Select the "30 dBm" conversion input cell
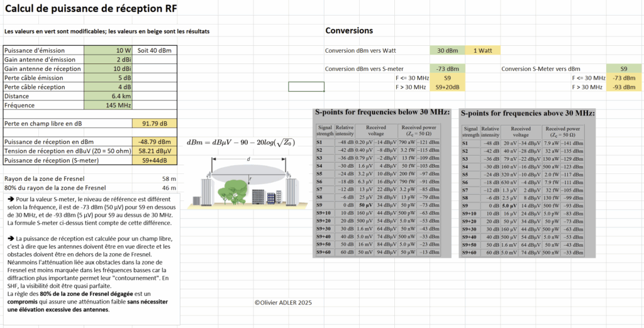644x328 pixels. 447,50
